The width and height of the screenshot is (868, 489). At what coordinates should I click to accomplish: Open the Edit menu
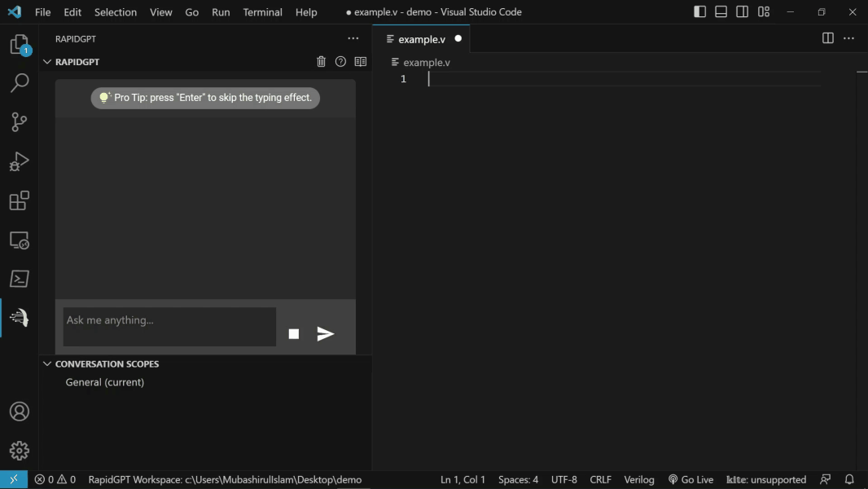click(72, 11)
